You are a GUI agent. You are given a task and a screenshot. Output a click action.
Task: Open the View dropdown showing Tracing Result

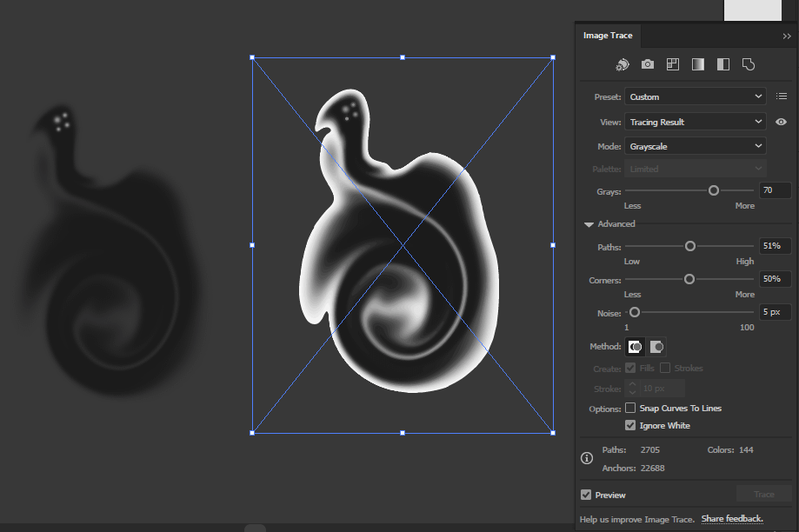[x=695, y=122]
